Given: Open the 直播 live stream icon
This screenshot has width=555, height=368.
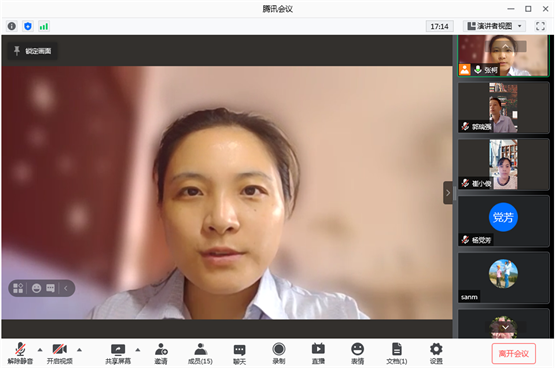Looking at the screenshot, I should [318, 353].
